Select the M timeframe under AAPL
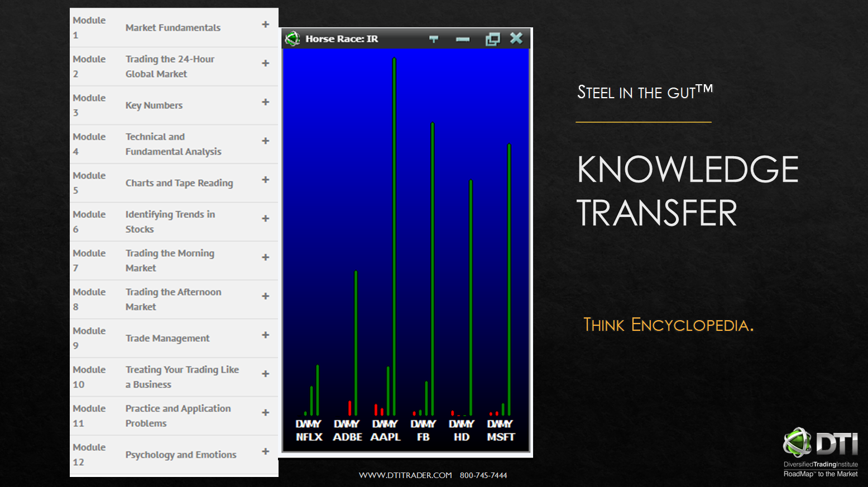This screenshot has height=487, width=868. (388, 424)
